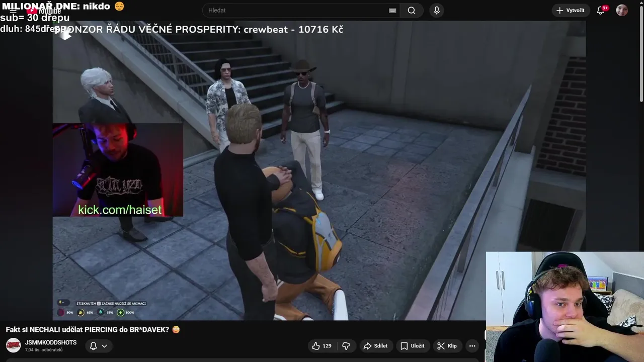Image resolution: width=644 pixels, height=362 pixels.
Task: Open the Vytvořit create menu
Action: [x=571, y=11]
